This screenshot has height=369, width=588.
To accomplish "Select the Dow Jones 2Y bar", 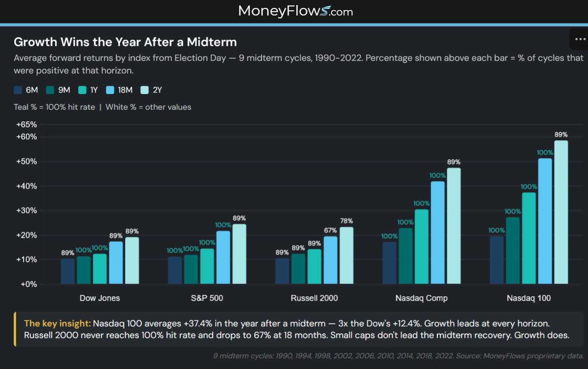I will [x=132, y=261].
